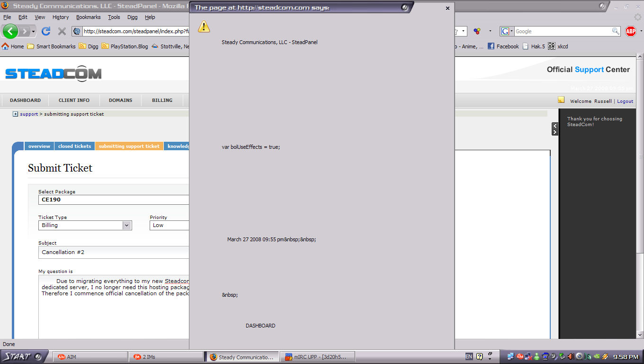Click the disconnected network tray icon
The image size is (644, 364).
pos(528,356)
